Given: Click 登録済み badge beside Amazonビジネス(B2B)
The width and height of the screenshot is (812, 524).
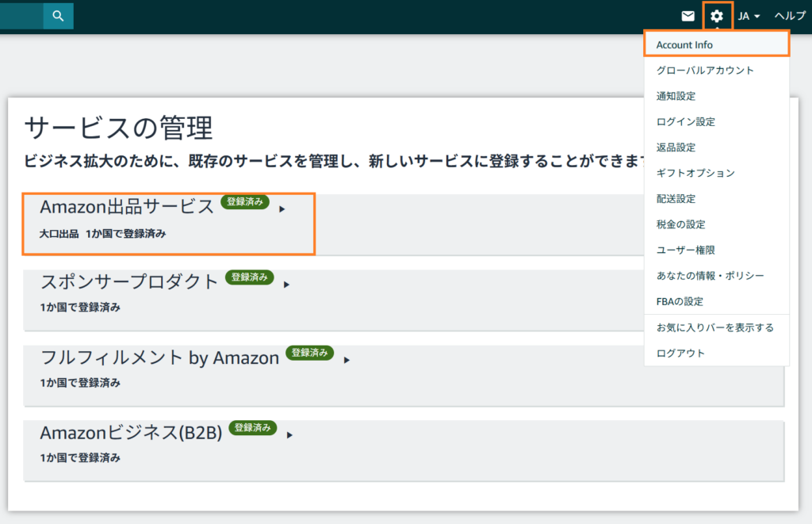Looking at the screenshot, I should coord(253,428).
